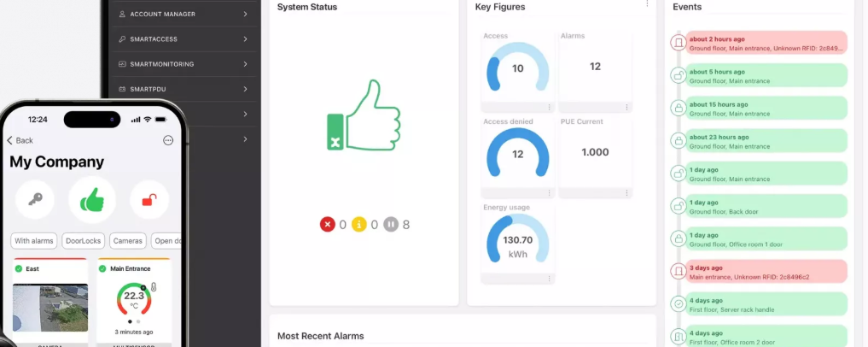The width and height of the screenshot is (868, 347).
Task: Open Energy usage widget options dots
Action: 550,279
